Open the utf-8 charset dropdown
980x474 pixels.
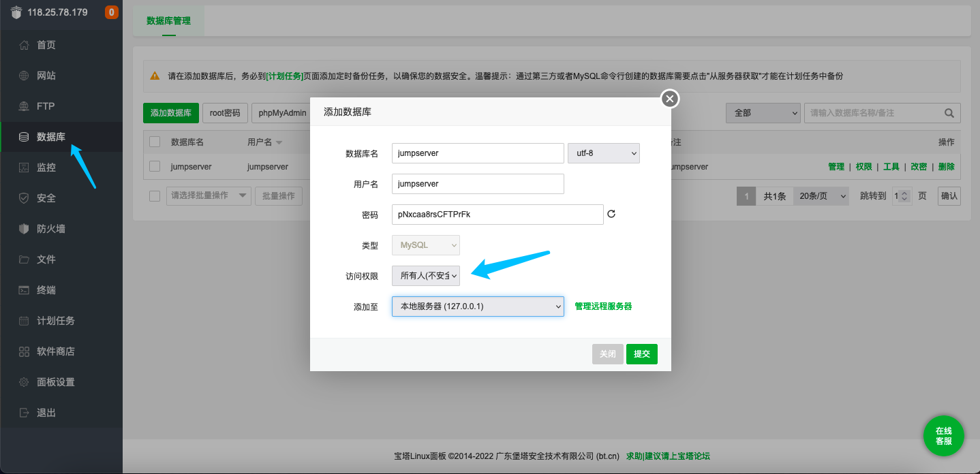pos(604,153)
